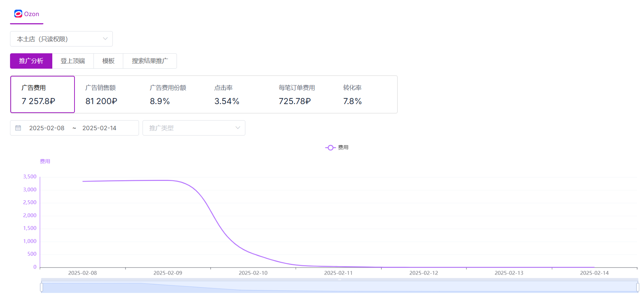Click the start date 2025-02-08 field
This screenshot has width=644, height=294.
pyautogui.click(x=47, y=128)
